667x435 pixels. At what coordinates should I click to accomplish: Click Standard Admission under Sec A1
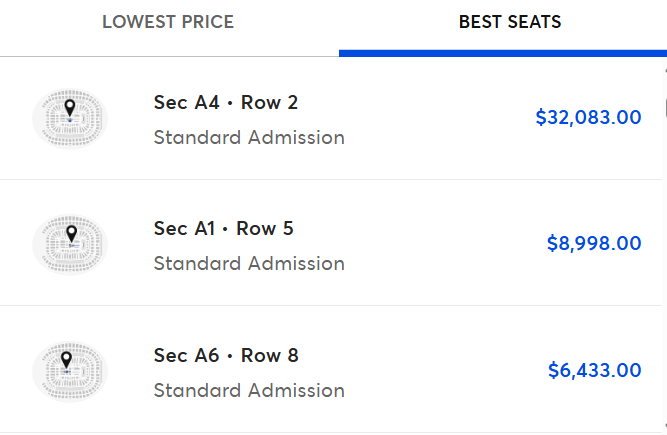249,264
